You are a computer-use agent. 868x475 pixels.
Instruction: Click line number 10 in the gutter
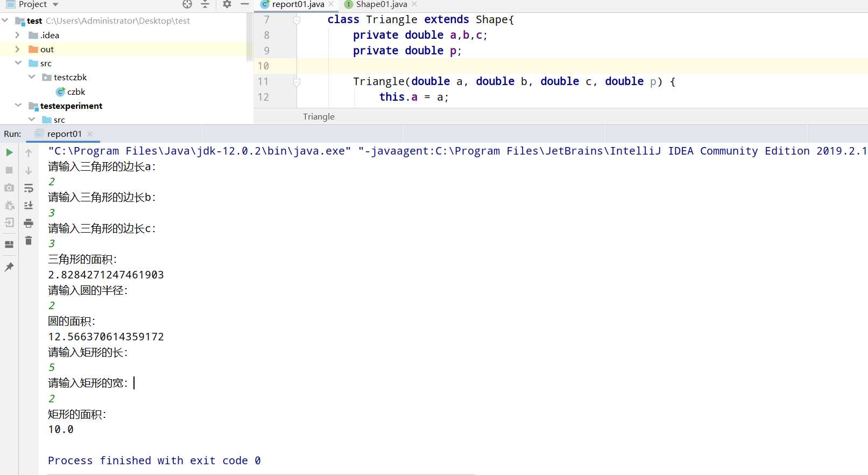tap(263, 66)
